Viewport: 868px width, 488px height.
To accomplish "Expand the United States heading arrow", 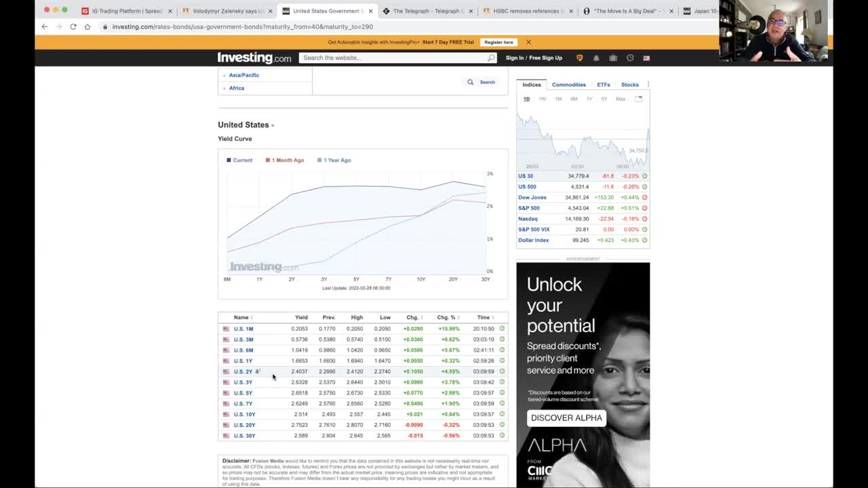I will click(273, 125).
